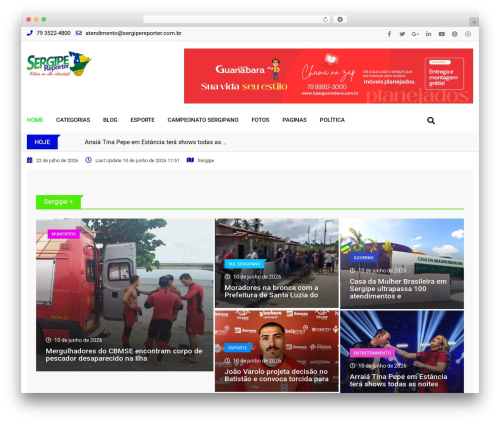Screen dimensions: 500x423
Task: Open the GOVERNO category tag
Action: pos(364,258)
